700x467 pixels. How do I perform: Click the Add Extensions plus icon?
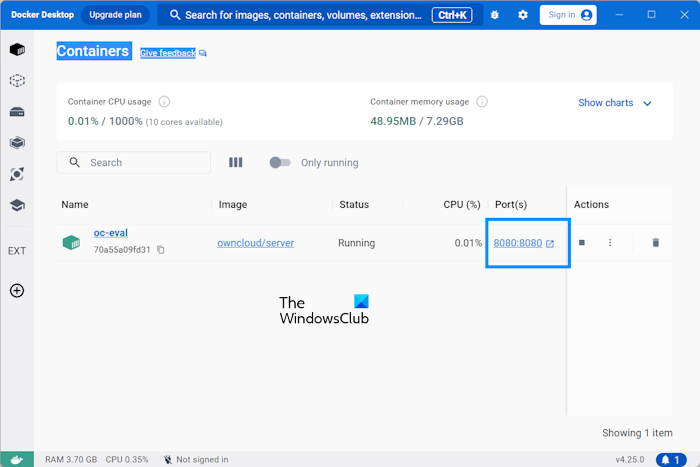click(x=17, y=291)
